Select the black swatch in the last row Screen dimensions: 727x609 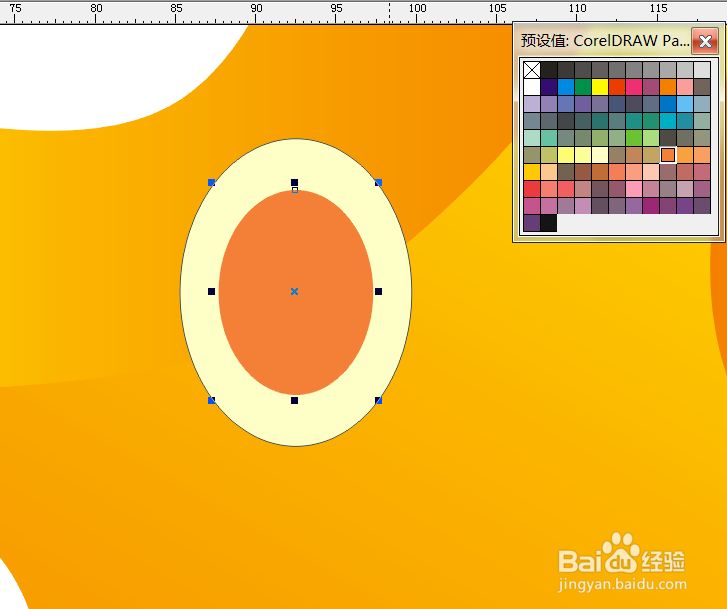pyautogui.click(x=549, y=223)
